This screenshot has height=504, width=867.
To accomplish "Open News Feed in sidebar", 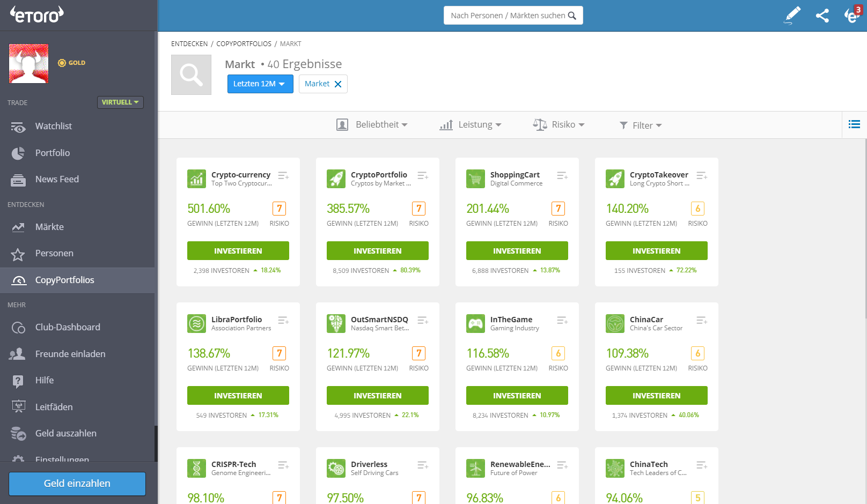I will (x=77, y=179).
